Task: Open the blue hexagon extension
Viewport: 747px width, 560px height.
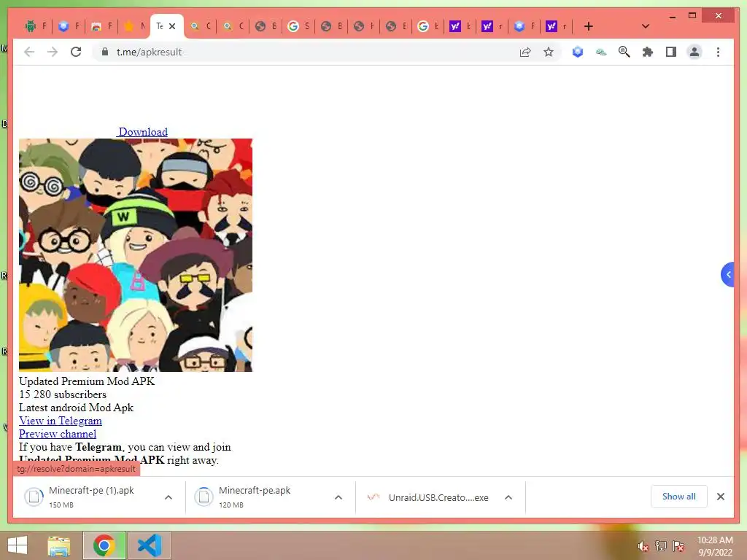Action: pyautogui.click(x=578, y=52)
